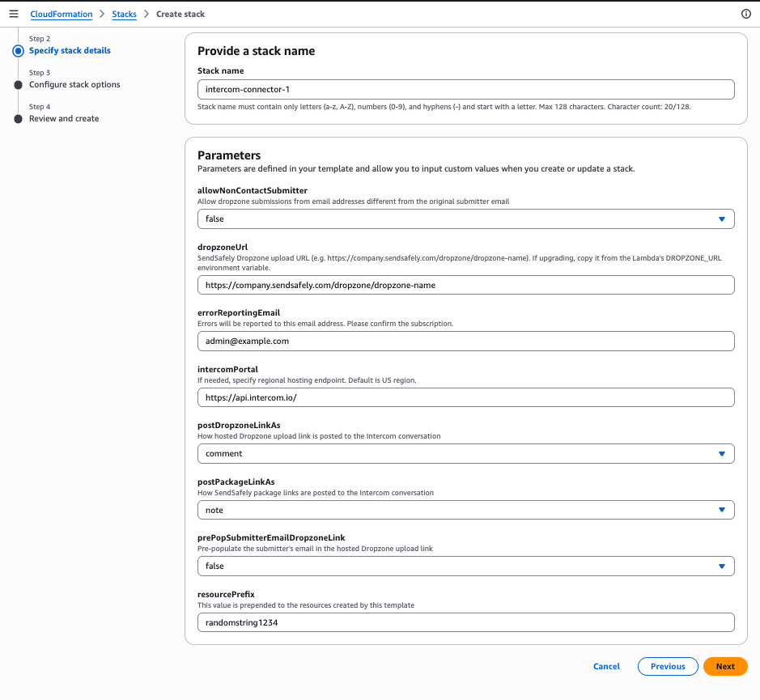Click the 'postDropzoneLinkAs' parameter label

239,425
